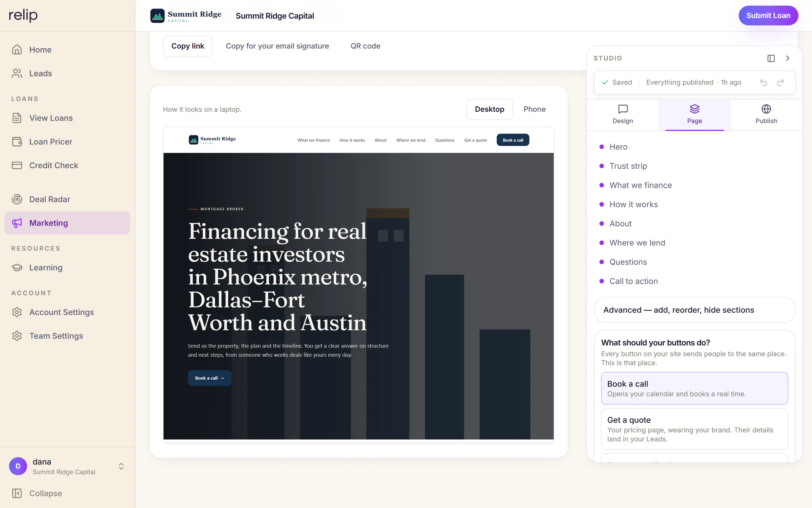812x508 pixels.
Task: Click the Collapse sidebar icon
Action: click(x=17, y=493)
